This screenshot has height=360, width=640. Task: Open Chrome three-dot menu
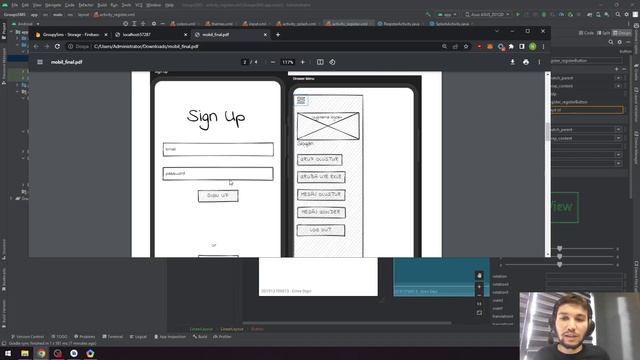coord(543,47)
